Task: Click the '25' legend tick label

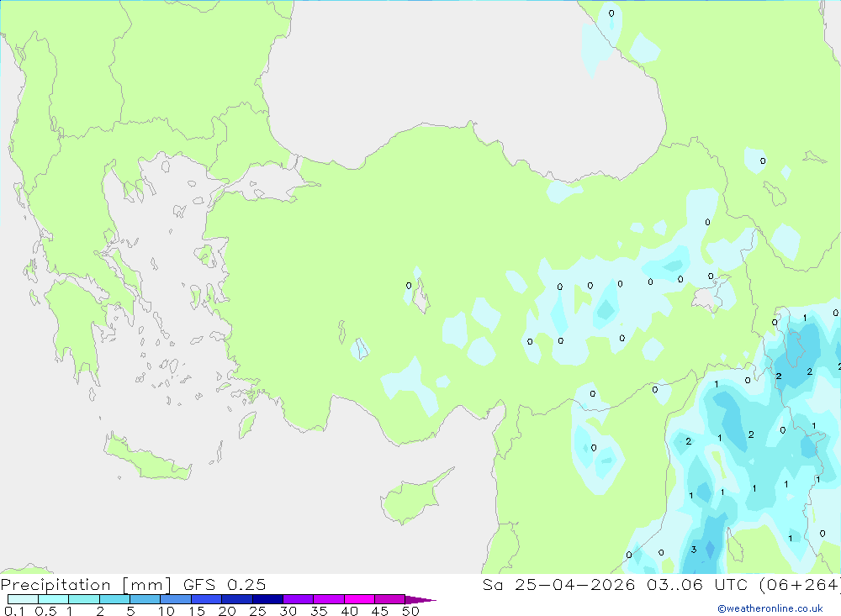Action: (258, 611)
